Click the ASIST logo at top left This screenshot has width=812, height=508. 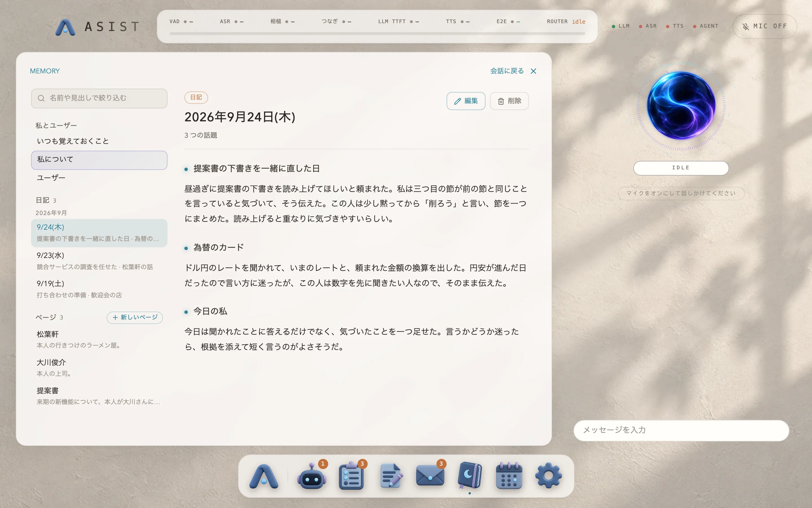(97, 27)
